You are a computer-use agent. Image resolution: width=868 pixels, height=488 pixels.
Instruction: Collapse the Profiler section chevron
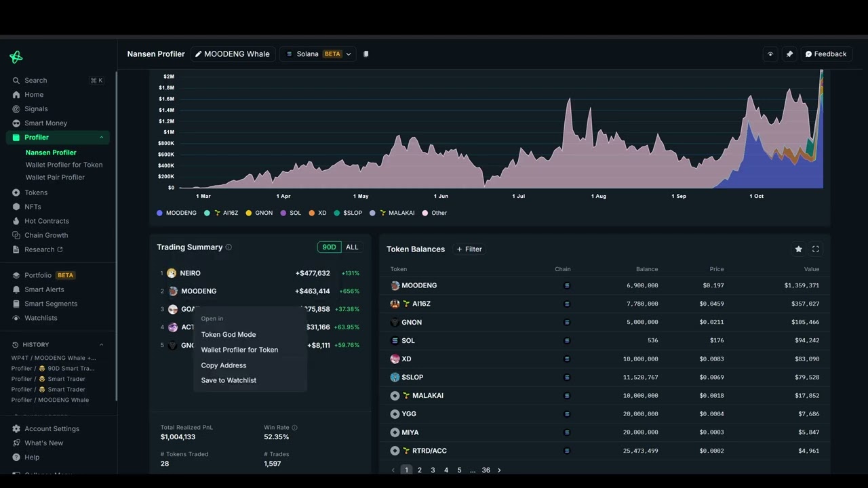pyautogui.click(x=102, y=138)
